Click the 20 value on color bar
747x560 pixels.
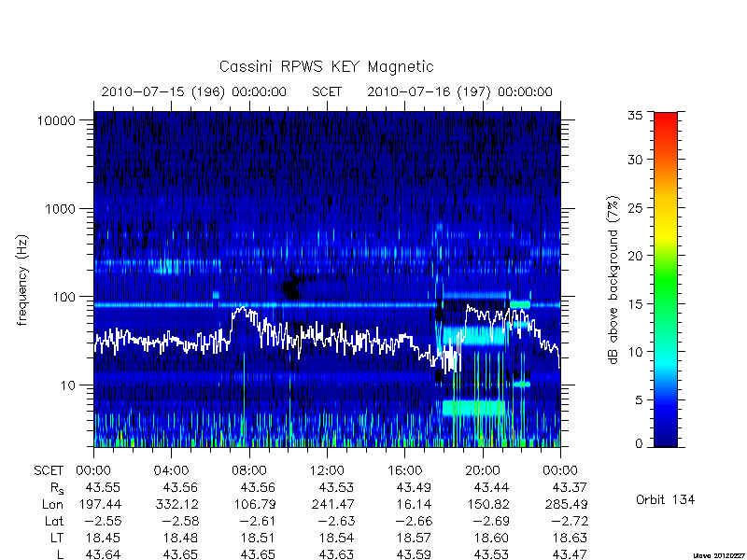point(635,256)
